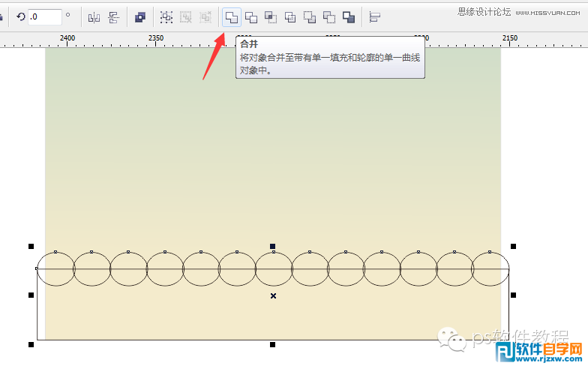Click the Combine objects icon

pyautogui.click(x=139, y=17)
